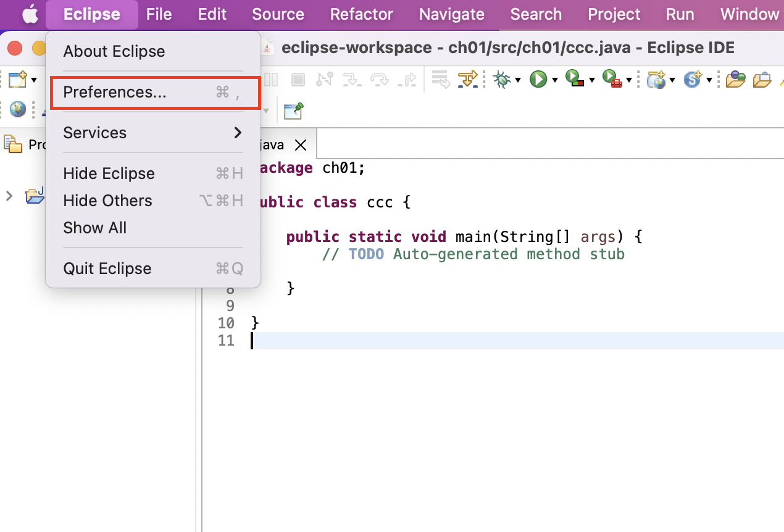Open the Source menu

[278, 14]
